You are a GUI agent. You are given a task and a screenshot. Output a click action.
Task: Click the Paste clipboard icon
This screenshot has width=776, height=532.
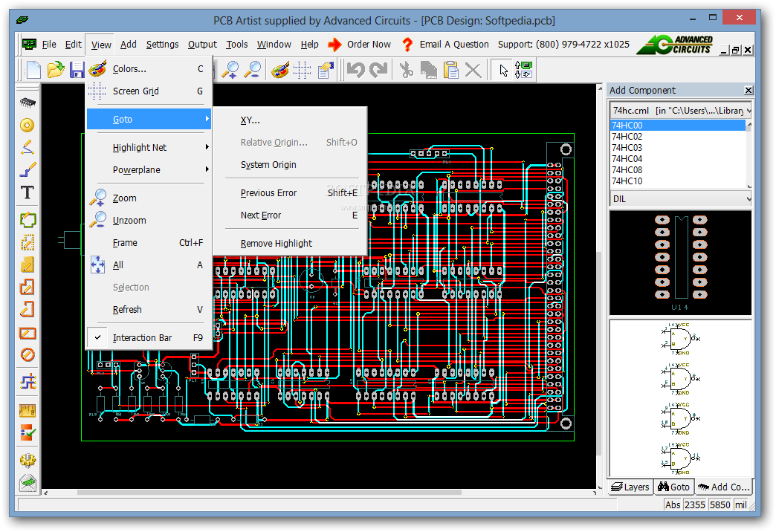pos(451,70)
